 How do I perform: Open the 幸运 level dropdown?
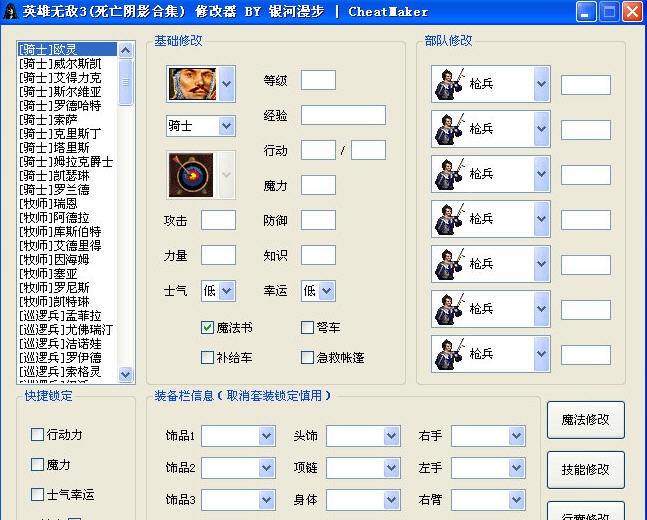[x=326, y=291]
